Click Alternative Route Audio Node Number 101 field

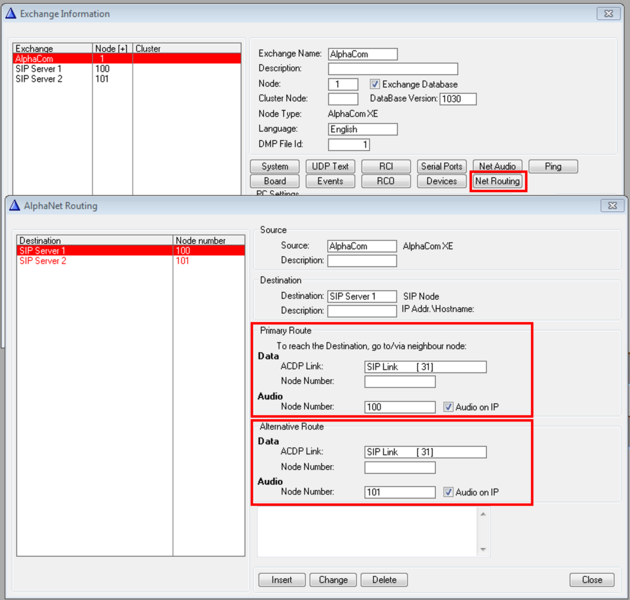400,492
